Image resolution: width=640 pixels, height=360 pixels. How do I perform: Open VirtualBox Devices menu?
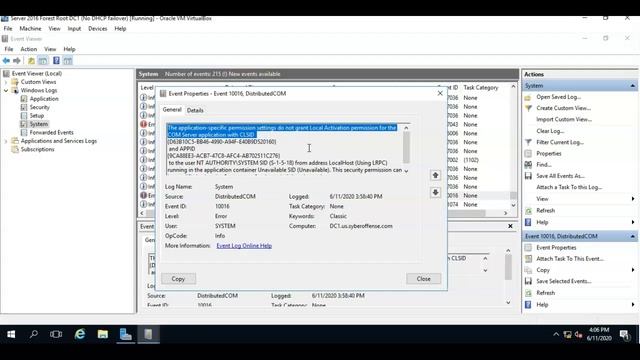click(x=98, y=29)
